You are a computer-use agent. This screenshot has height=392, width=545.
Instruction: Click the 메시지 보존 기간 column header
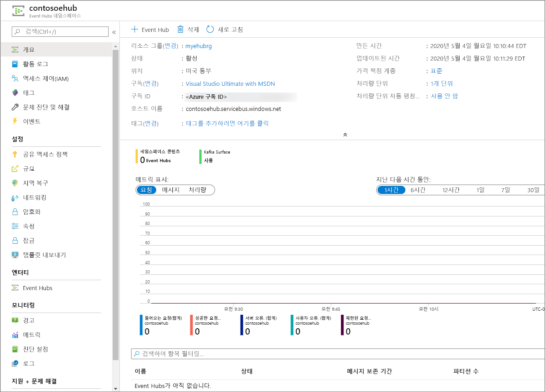369,371
